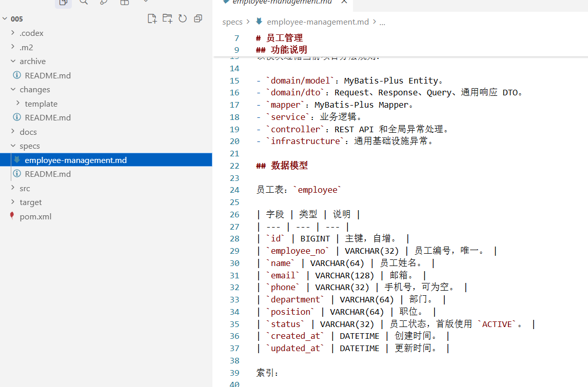Place cursor on `domain/model` text
The width and height of the screenshot is (588, 387).
coord(300,80)
